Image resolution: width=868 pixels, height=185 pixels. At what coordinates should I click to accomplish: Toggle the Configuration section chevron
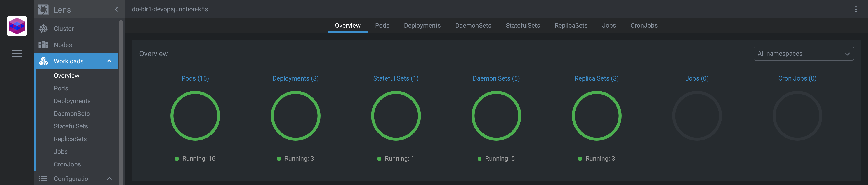pyautogui.click(x=109, y=179)
